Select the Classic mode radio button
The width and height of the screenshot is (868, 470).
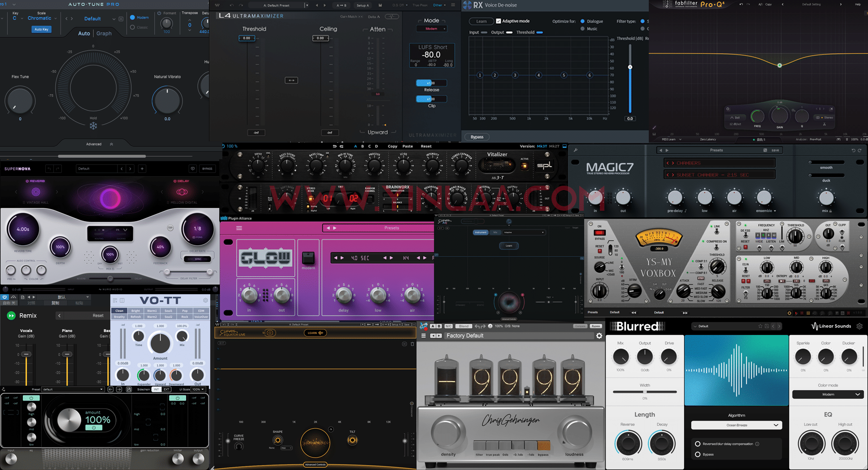point(132,27)
